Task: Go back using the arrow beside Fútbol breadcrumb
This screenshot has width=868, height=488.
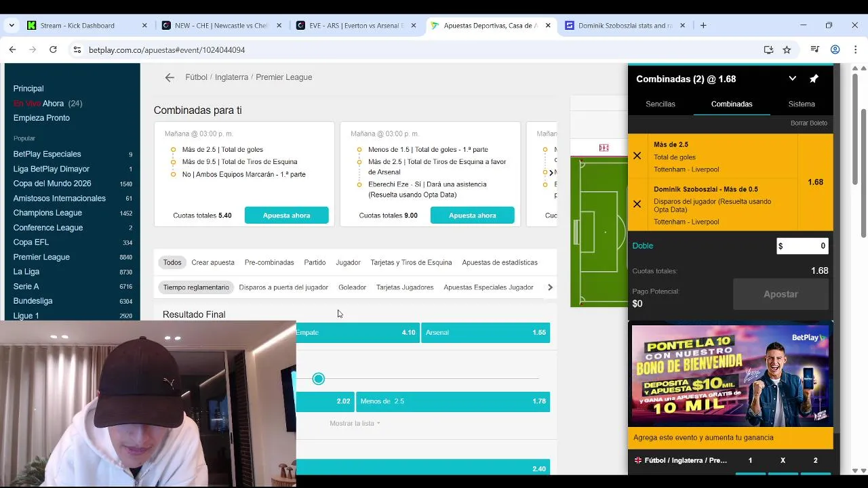Action: click(170, 77)
